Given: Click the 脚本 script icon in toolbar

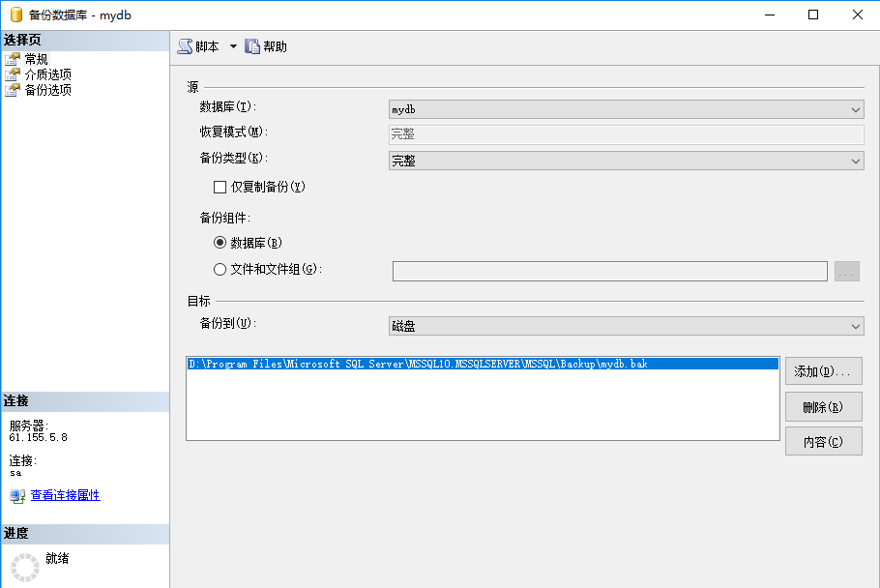Looking at the screenshot, I should (185, 46).
